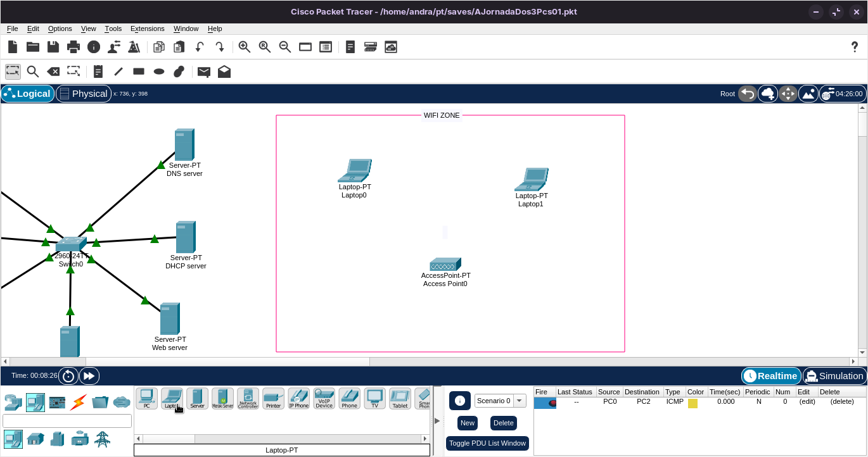Click the device search input field
Image resolution: width=868 pixels, height=457 pixels.
(x=67, y=421)
